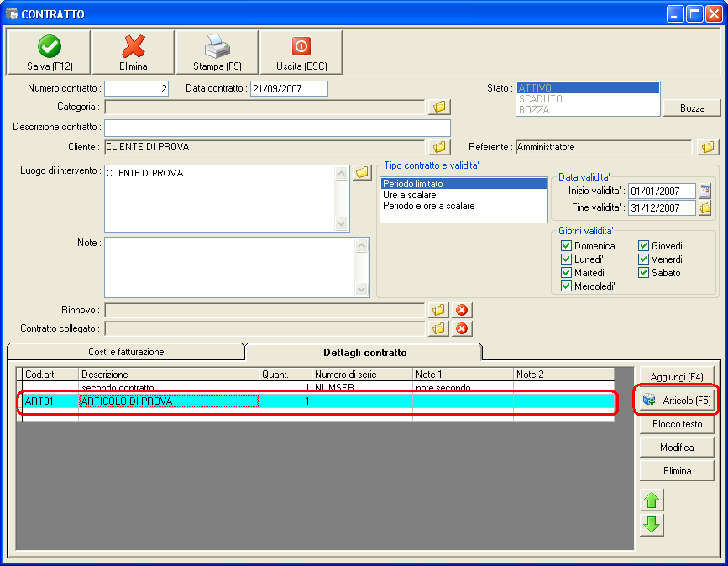The width and height of the screenshot is (728, 566).
Task: Move row up with green arrow
Action: 652,500
